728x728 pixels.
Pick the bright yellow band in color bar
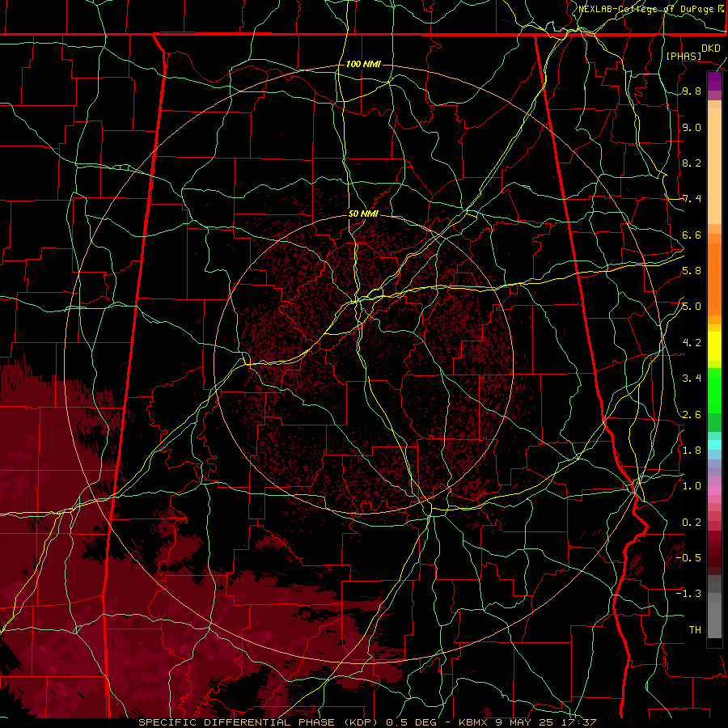click(714, 346)
